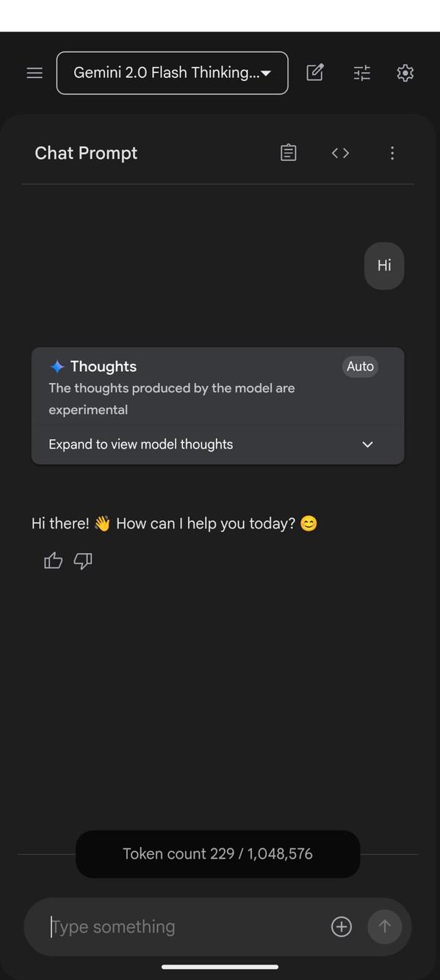Click the token count indicator
Image resolution: width=440 pixels, height=980 pixels.
click(217, 854)
